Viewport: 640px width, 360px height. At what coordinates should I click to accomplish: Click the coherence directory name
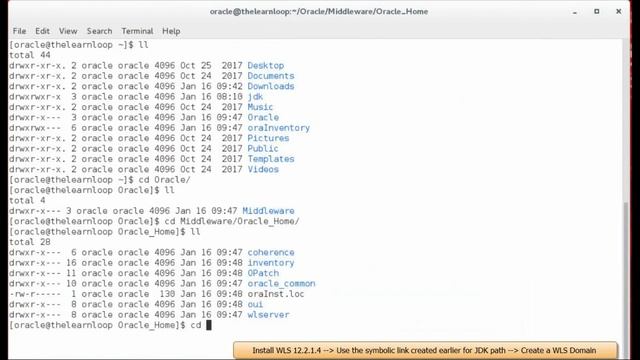coord(271,252)
